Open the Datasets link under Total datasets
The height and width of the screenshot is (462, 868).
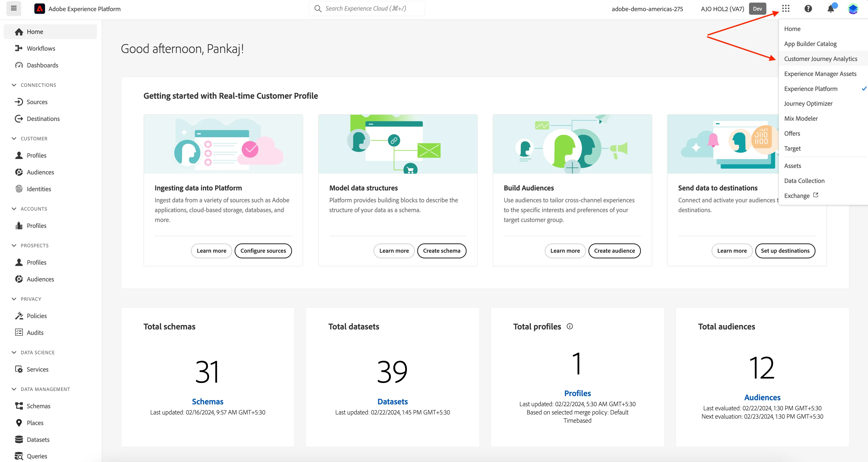point(393,402)
